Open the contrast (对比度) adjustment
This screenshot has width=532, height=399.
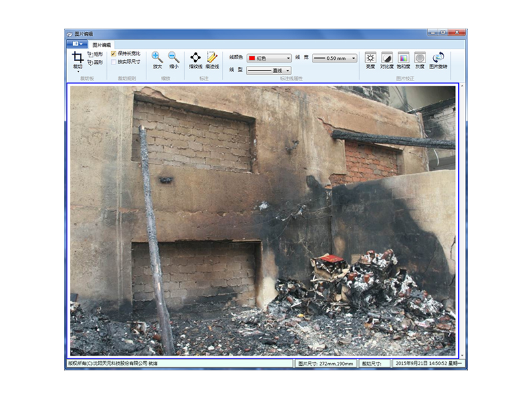click(386, 60)
